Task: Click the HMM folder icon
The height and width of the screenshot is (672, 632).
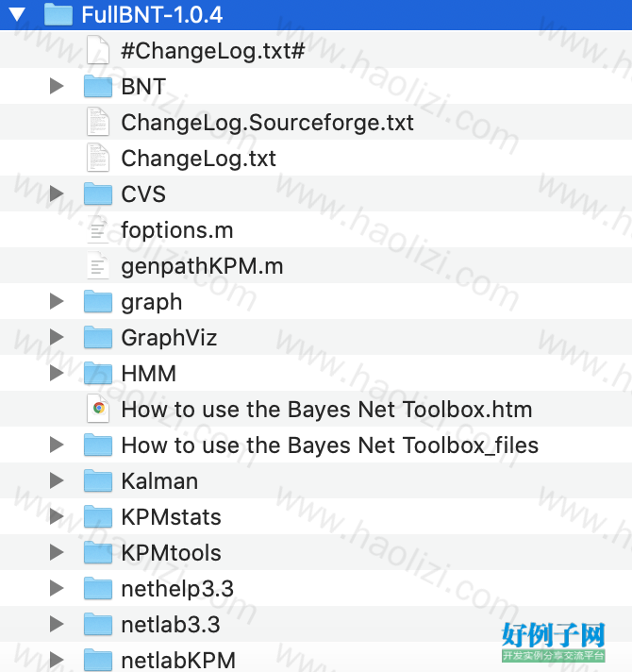Action: (98, 373)
